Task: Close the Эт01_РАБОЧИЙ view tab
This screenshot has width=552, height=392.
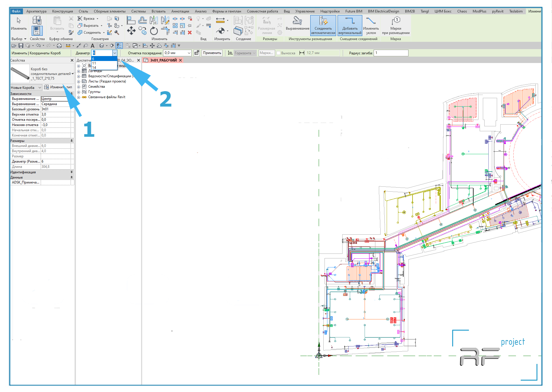Action: (180, 60)
